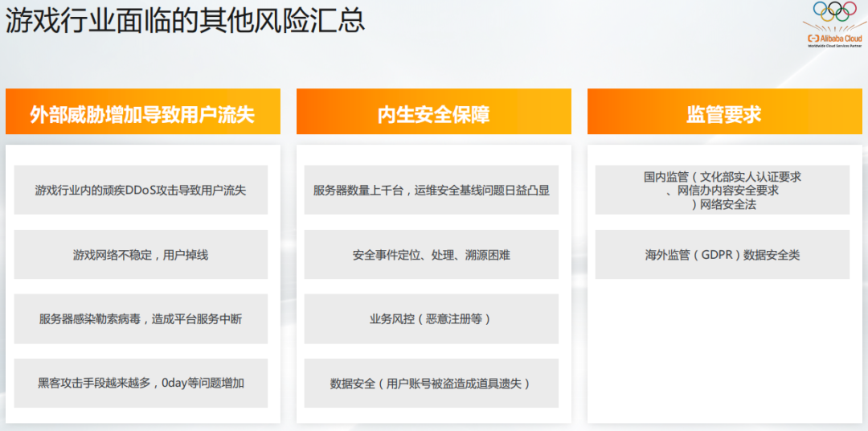Click the Worldwide Cloud Services Partner tagline
The image size is (868, 431).
tap(835, 46)
